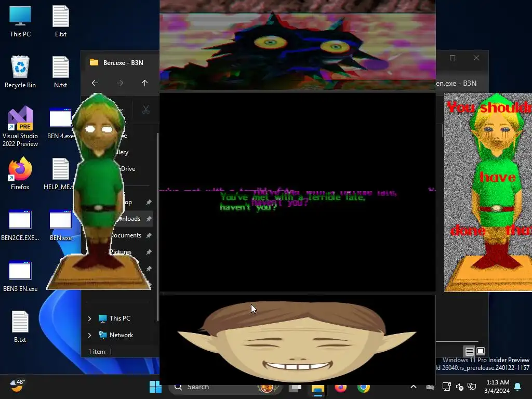Image resolution: width=532 pixels, height=399 pixels.
Task: Open the notification bell in the taskbar
Action: click(x=518, y=387)
